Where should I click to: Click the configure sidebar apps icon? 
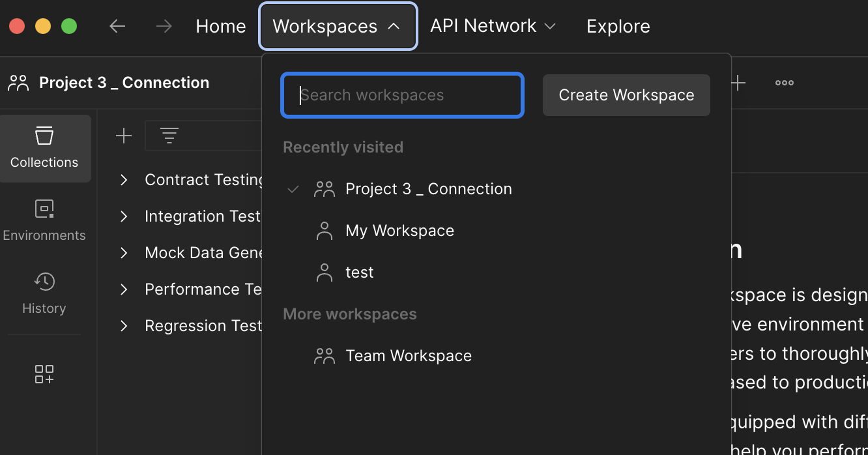pyautogui.click(x=44, y=374)
